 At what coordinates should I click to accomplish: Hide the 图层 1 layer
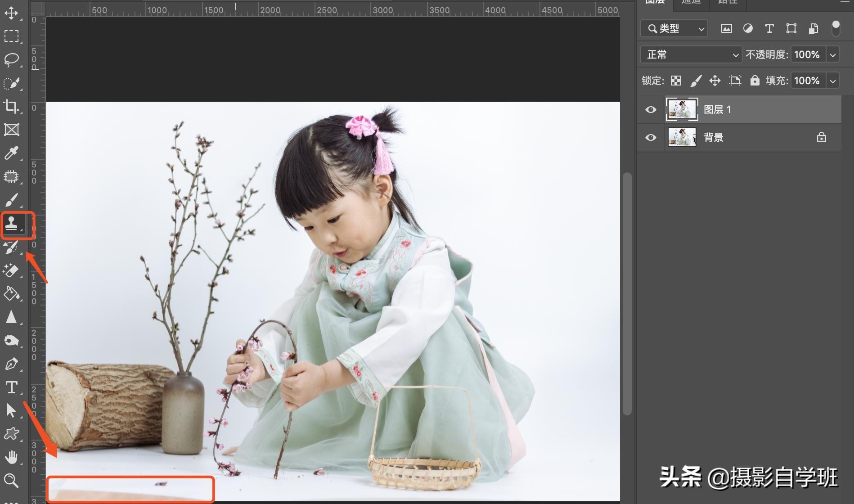click(x=651, y=110)
